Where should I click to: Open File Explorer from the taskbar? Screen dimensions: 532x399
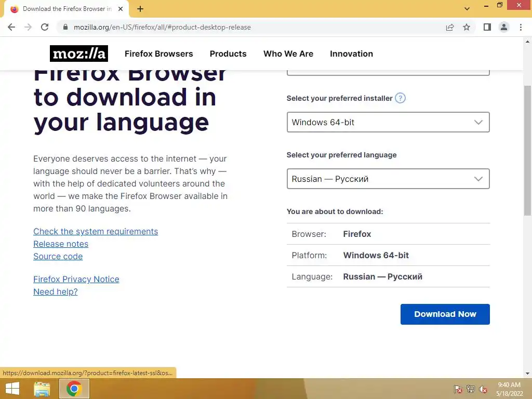pyautogui.click(x=42, y=389)
